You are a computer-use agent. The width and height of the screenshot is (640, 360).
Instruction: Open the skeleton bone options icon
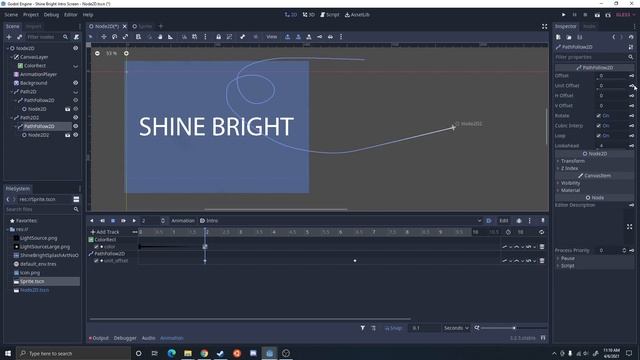242,37
